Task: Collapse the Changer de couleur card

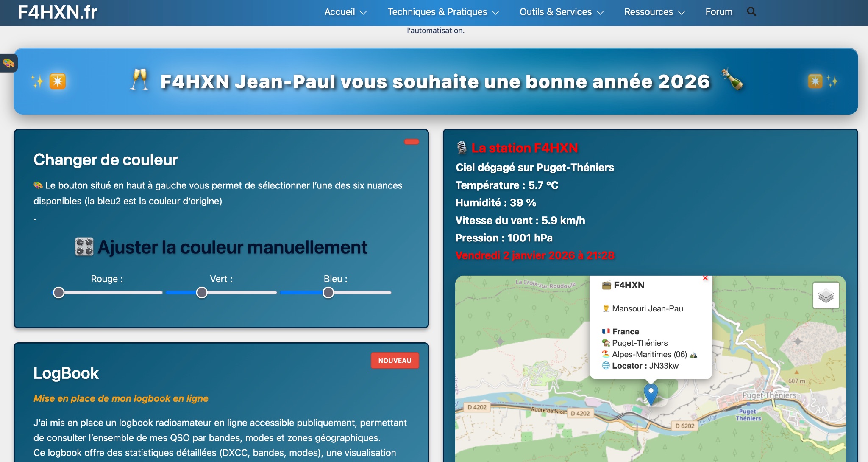Action: click(x=411, y=142)
